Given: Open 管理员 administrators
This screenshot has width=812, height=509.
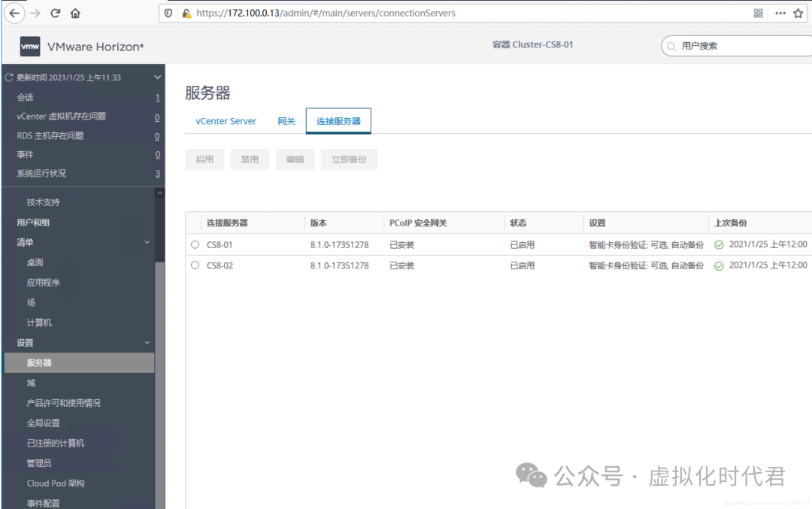Looking at the screenshot, I should (39, 463).
